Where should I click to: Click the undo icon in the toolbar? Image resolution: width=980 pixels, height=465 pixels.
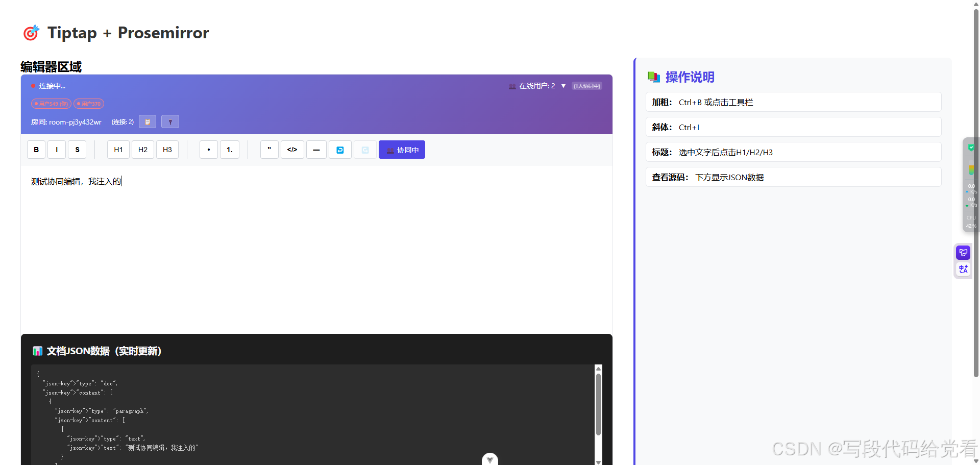(340, 150)
